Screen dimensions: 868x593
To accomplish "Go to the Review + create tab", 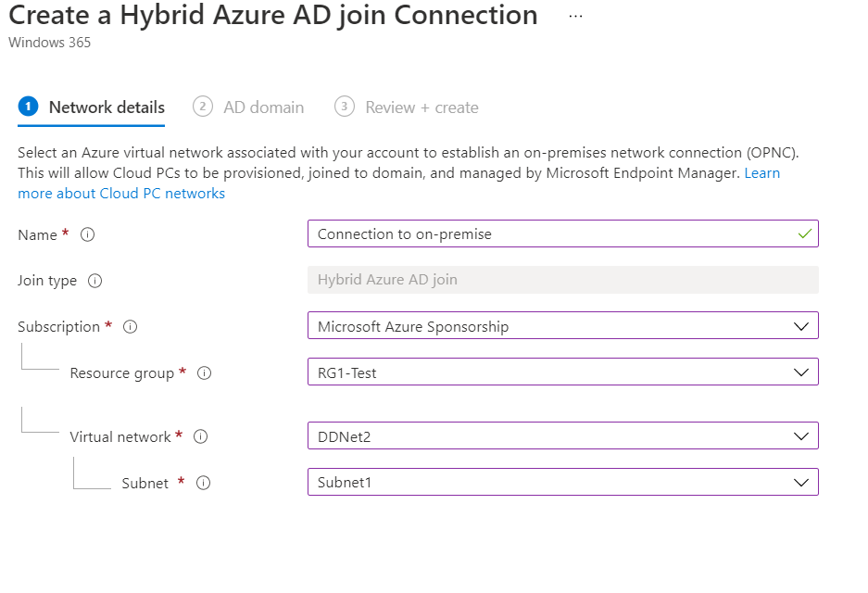I will point(421,107).
